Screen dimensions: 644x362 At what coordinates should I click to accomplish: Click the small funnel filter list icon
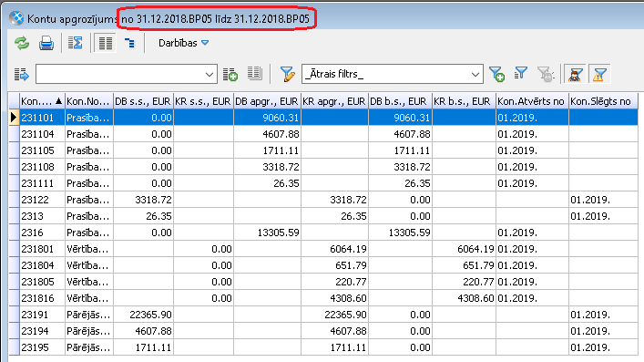pos(521,74)
